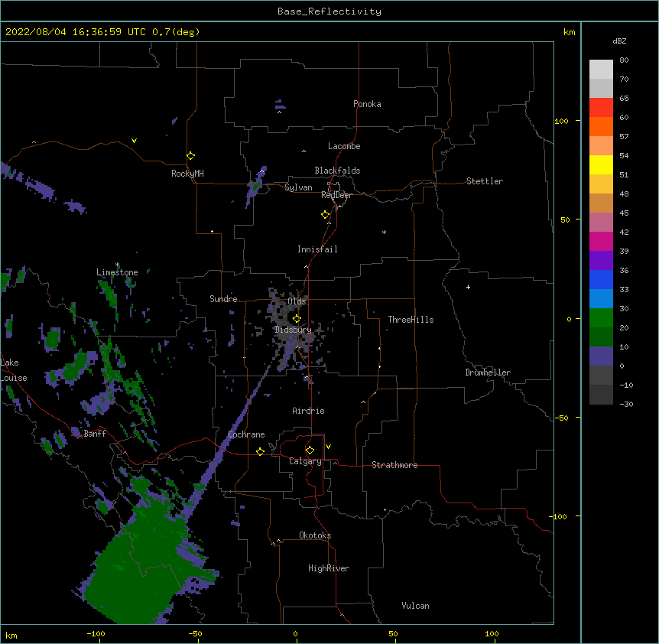
Task: Click the yellow V marker northeast of Calgary
Action: (x=328, y=447)
